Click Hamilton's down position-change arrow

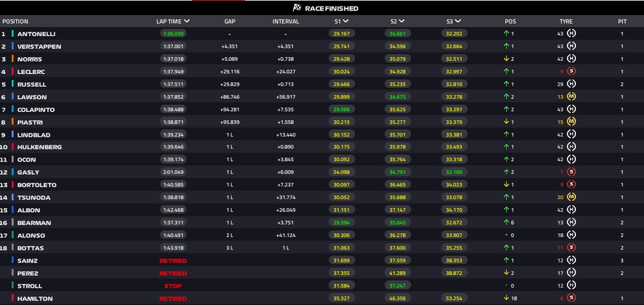(507, 298)
